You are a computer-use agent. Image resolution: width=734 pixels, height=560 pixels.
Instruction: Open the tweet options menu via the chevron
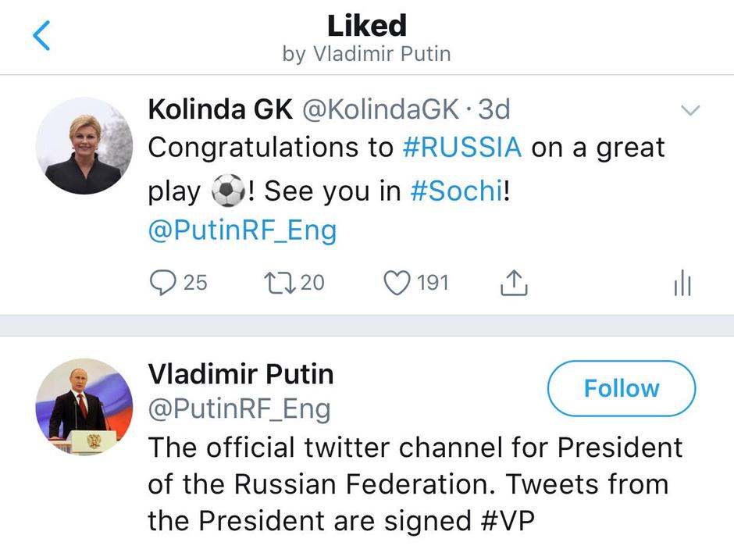[690, 109]
